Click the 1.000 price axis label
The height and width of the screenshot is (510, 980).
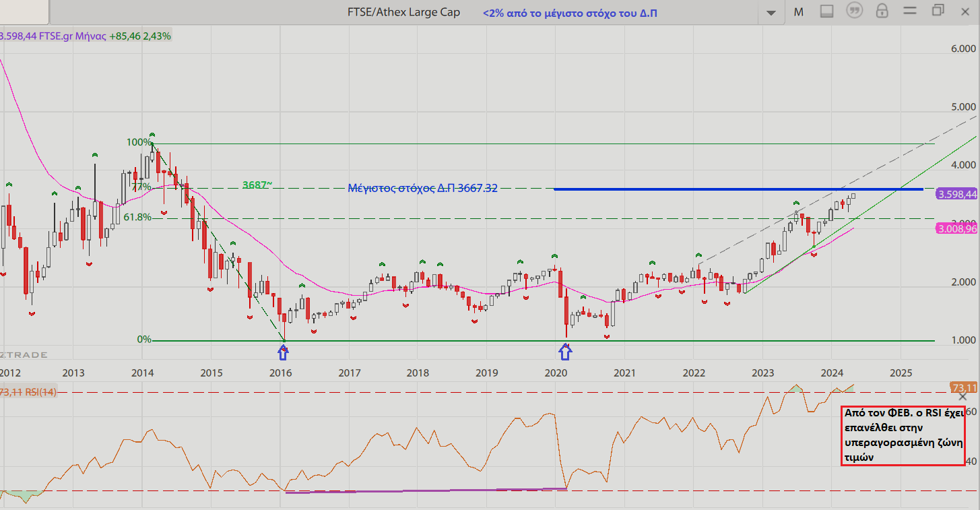point(964,340)
